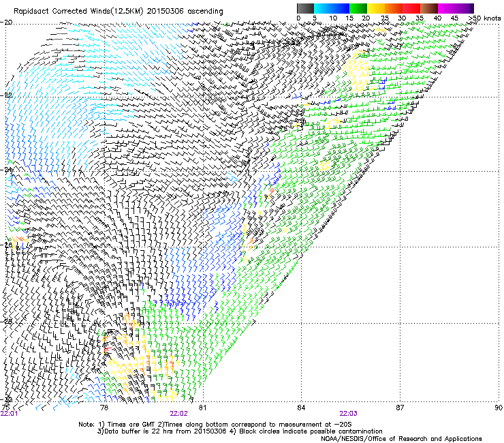This screenshot has width=504, height=443.
Task: Click the yellow 20-25 knots legend swatch
Action: (376, 8)
